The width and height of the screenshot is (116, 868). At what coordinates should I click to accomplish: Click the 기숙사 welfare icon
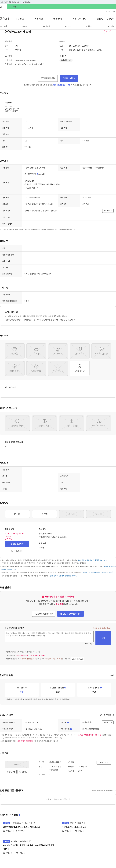point(36,351)
